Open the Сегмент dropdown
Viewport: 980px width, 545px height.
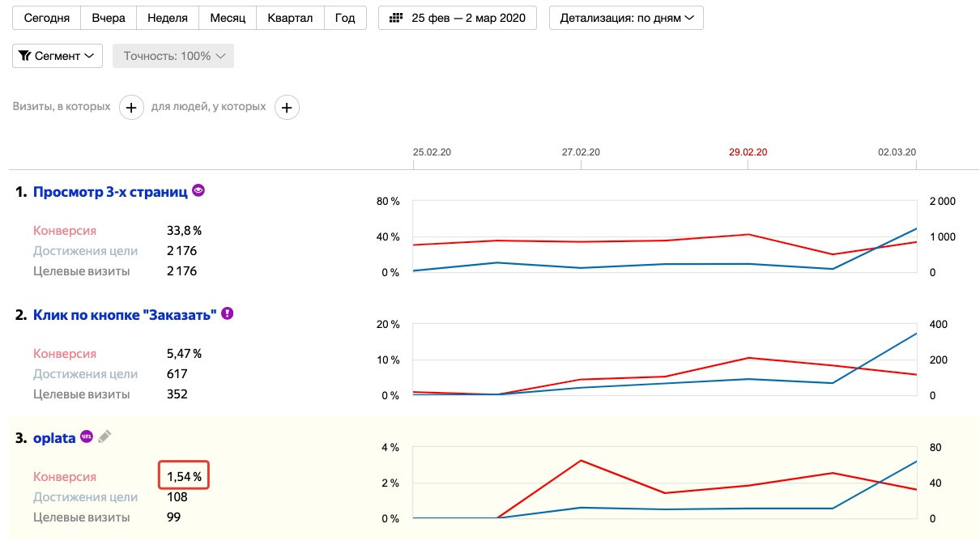pos(57,56)
